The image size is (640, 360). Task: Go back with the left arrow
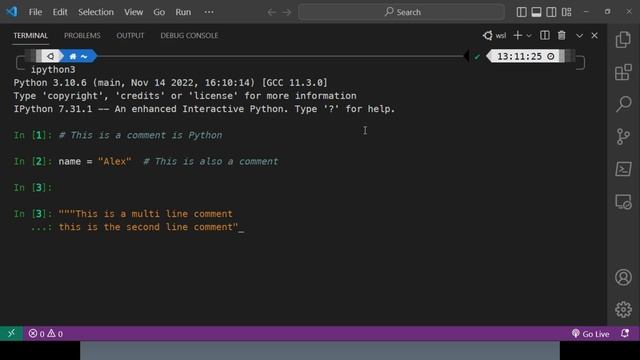[271, 12]
